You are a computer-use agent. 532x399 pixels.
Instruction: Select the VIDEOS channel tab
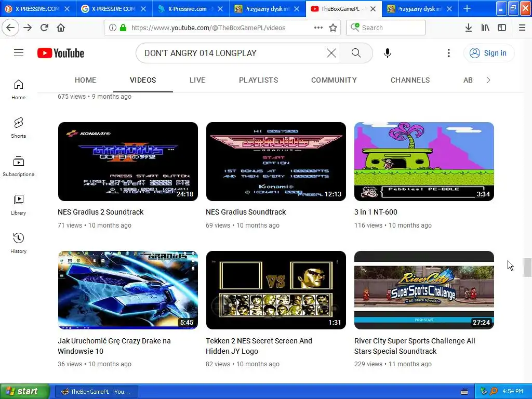tap(143, 80)
